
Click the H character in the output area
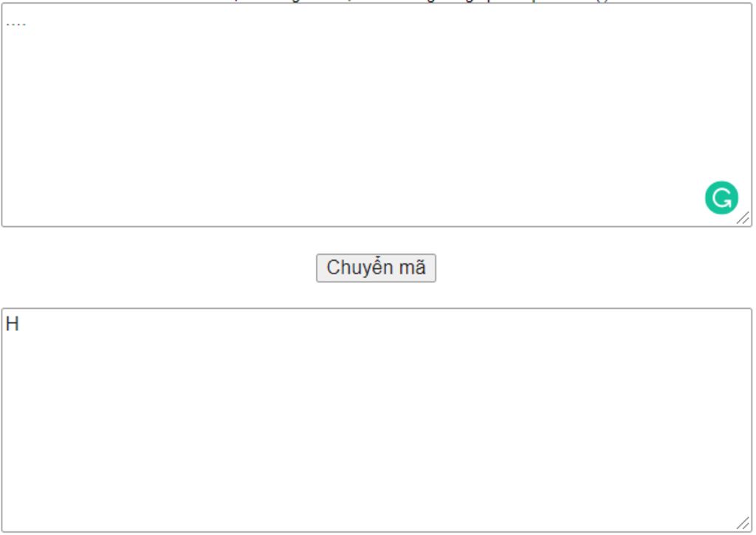[12, 324]
